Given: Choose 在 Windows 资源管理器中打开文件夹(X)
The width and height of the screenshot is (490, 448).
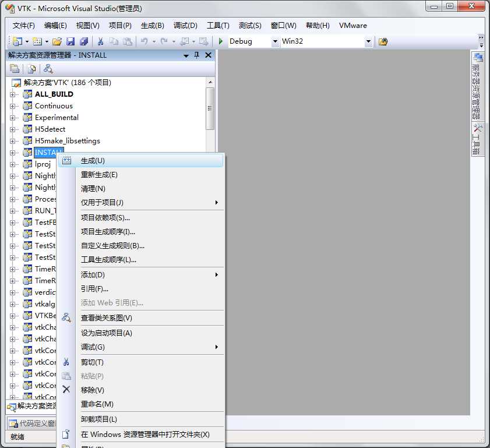Looking at the screenshot, I should pos(141,435).
